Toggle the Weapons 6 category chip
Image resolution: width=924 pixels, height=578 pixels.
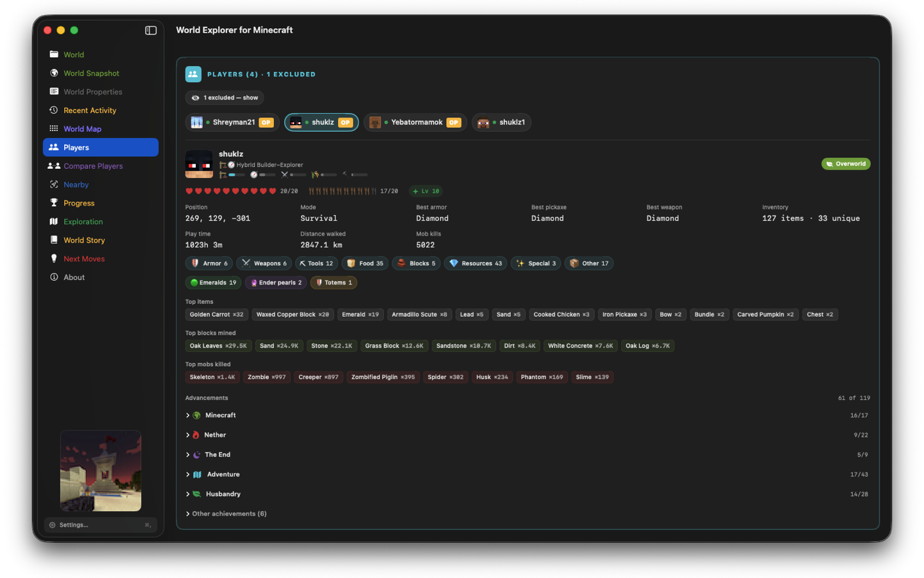tap(264, 263)
